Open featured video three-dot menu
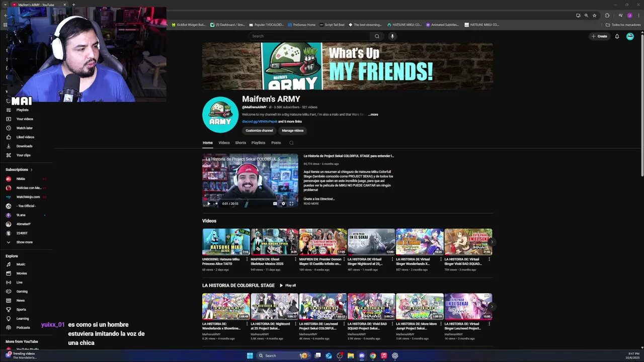Viewport: 644px width, 362px height. tap(290, 159)
